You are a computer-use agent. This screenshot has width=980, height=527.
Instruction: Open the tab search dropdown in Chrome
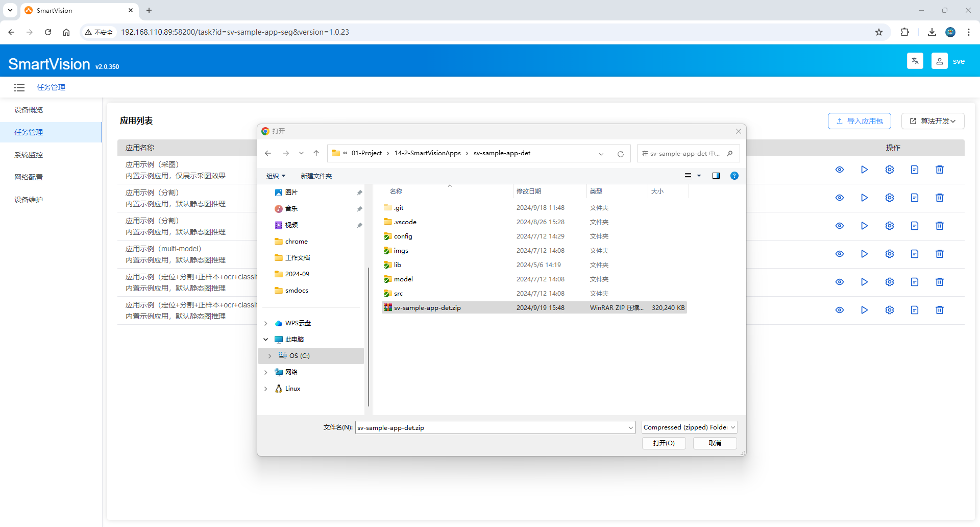pyautogui.click(x=10, y=10)
